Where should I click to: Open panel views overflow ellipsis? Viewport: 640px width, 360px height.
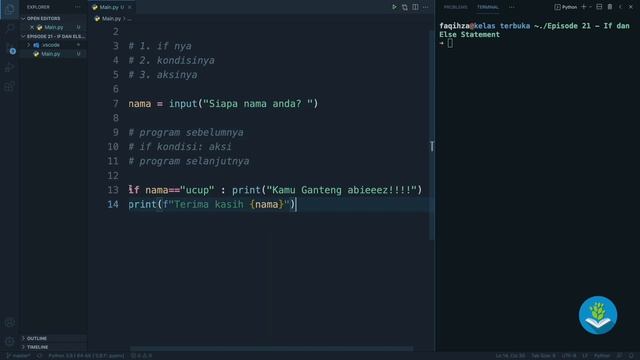pos(511,7)
